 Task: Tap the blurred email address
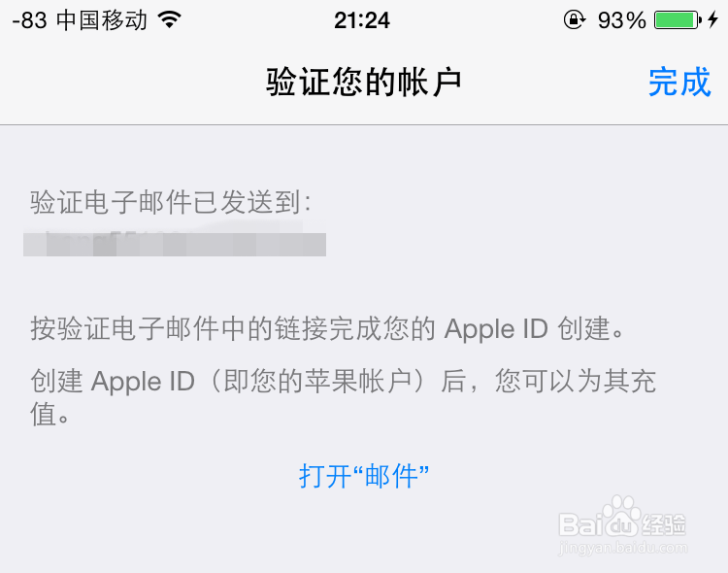click(x=175, y=243)
